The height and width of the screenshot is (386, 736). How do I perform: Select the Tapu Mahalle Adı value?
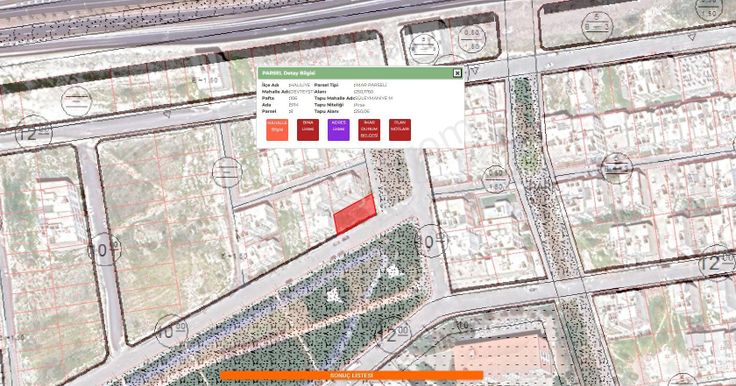pyautogui.click(x=374, y=98)
